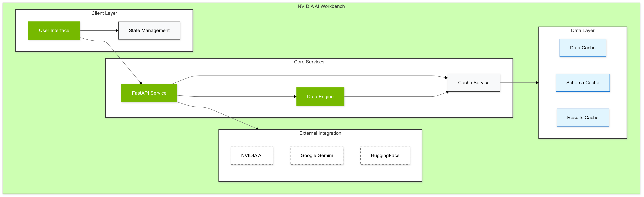Click the Core Services group title
The height and width of the screenshot is (197, 644).
tap(309, 62)
